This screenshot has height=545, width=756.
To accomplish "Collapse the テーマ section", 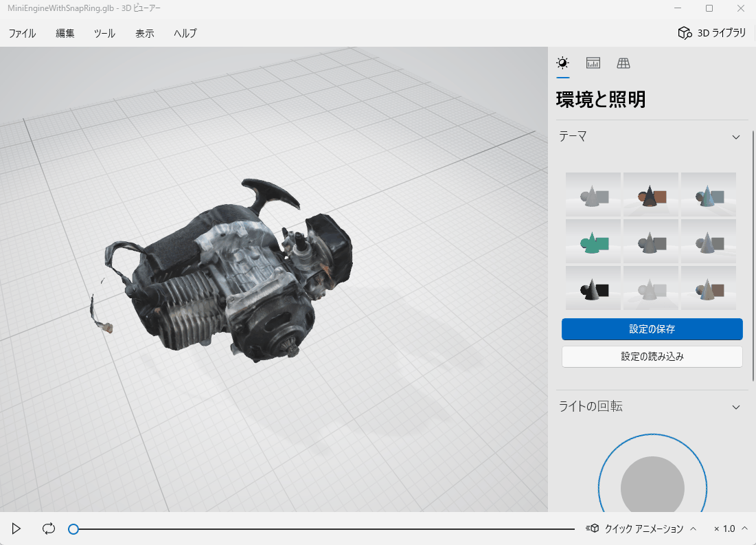I will click(735, 137).
